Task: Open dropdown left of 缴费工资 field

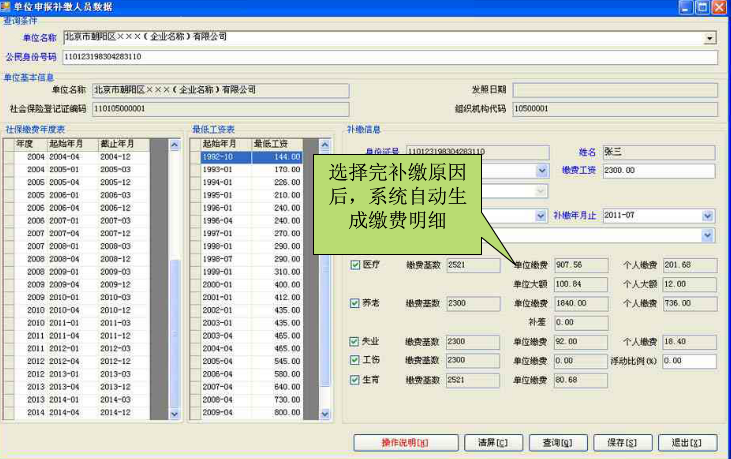Action: click(542, 171)
